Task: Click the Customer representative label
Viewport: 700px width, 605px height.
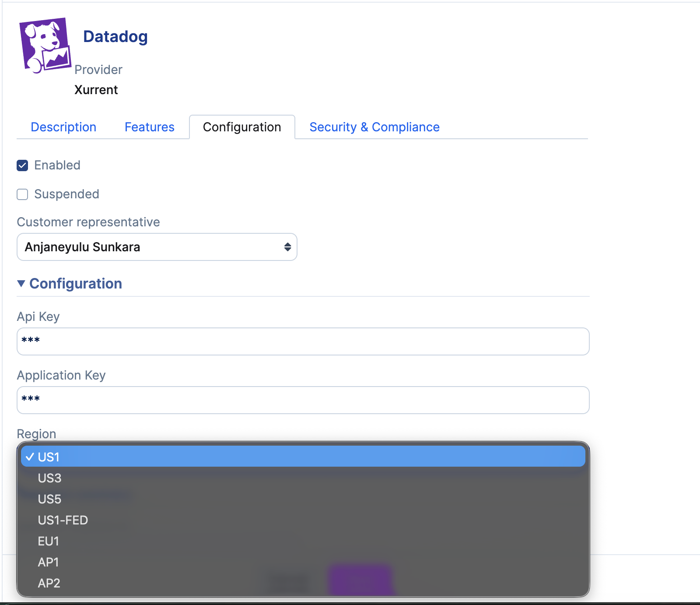Action: tap(88, 222)
